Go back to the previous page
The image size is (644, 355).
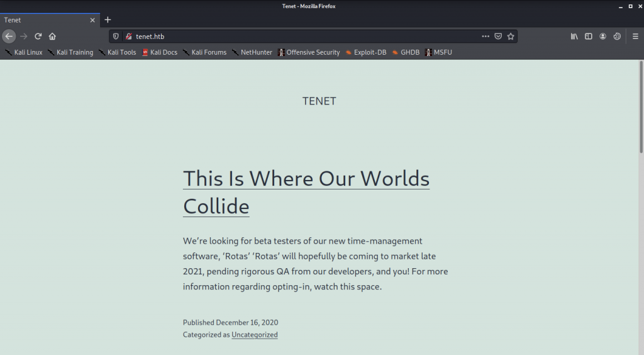pyautogui.click(x=9, y=36)
